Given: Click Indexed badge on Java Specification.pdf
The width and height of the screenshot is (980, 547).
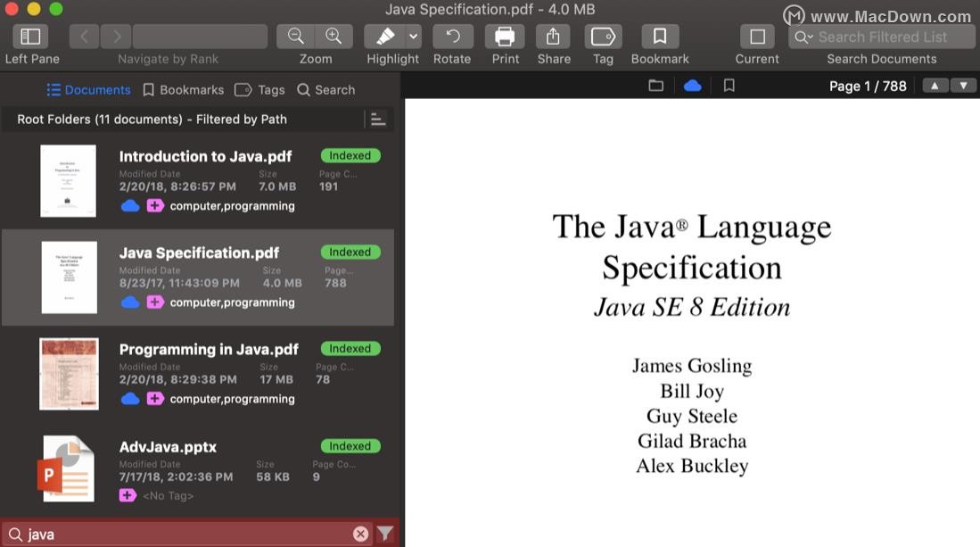Looking at the screenshot, I should 350,252.
